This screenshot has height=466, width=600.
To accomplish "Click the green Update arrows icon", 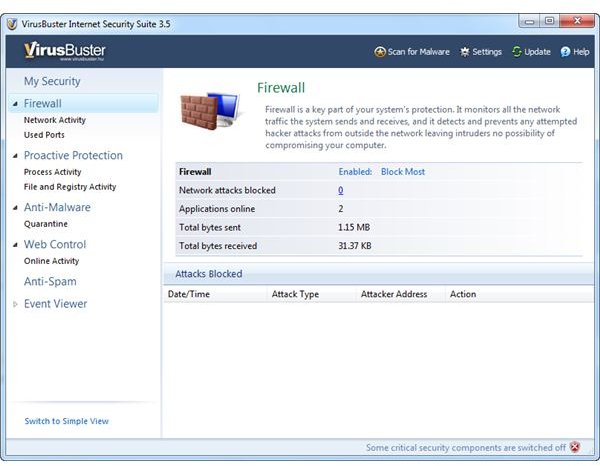I will click(517, 52).
